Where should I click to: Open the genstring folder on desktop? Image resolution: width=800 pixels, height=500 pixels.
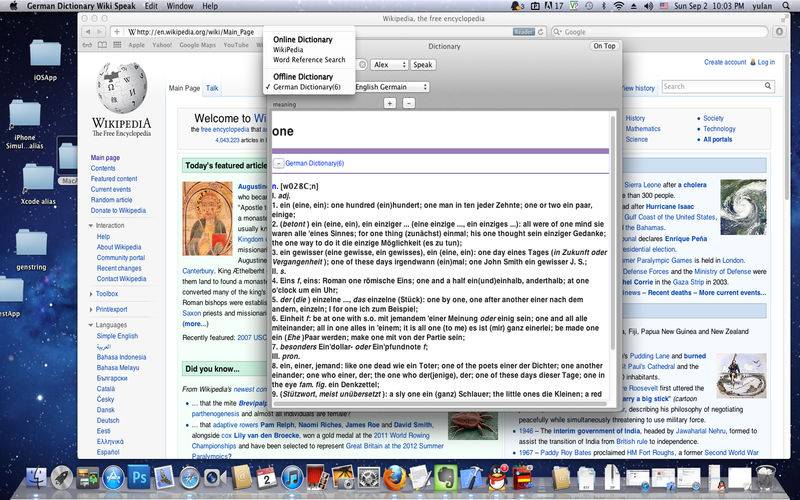click(31, 242)
